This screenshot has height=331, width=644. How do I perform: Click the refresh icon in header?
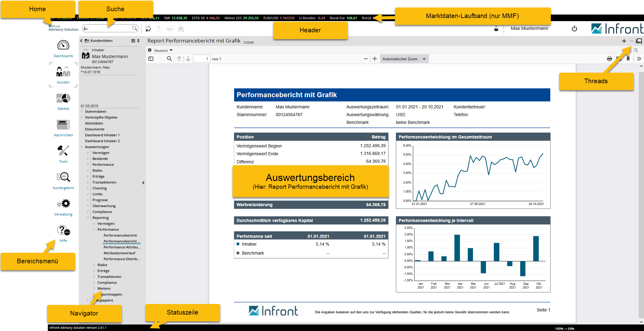(148, 29)
